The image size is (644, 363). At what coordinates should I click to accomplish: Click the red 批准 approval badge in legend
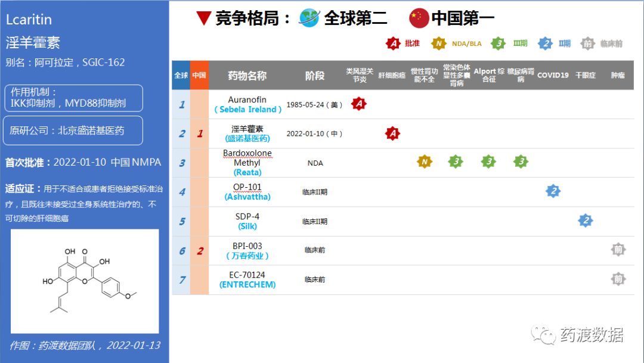coord(394,44)
